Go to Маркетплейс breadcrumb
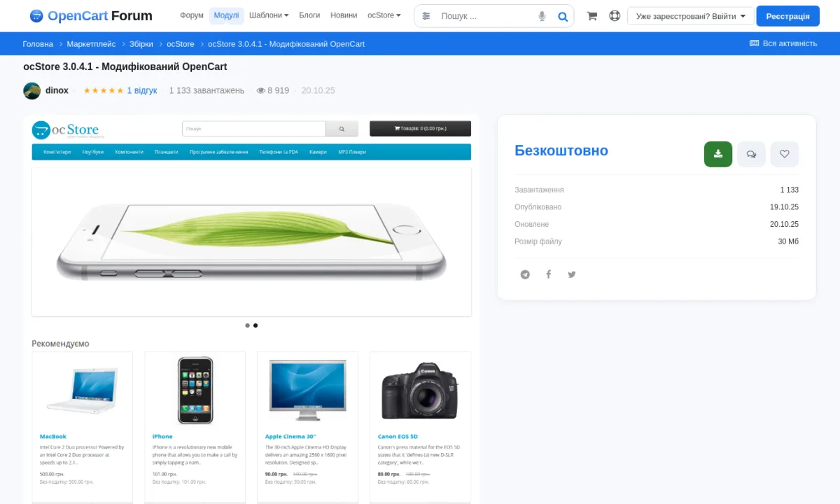 point(91,43)
